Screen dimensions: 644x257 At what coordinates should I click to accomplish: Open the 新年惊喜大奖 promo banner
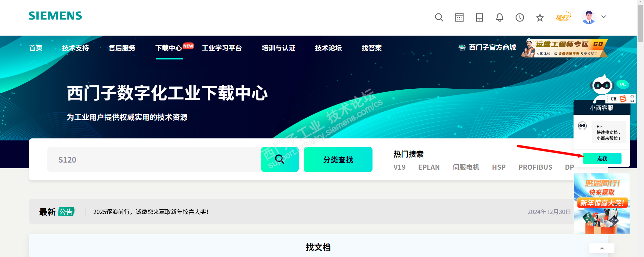pos(602,204)
